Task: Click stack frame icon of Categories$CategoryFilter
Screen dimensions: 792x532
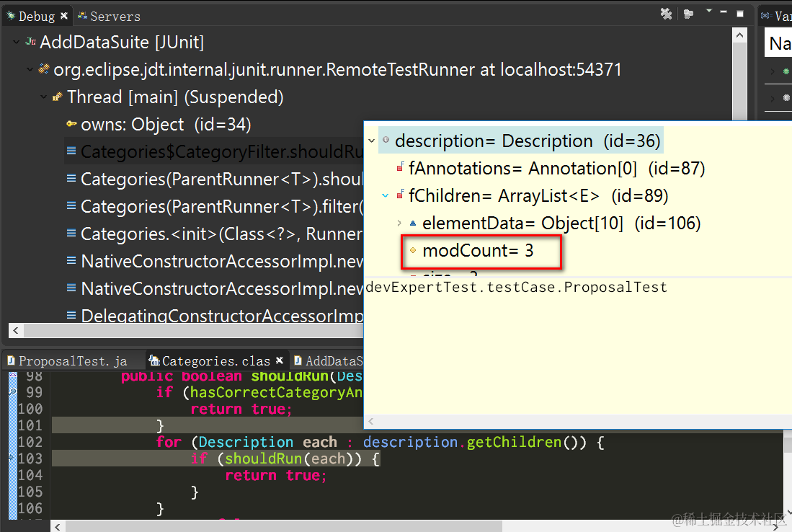Action: click(71, 151)
